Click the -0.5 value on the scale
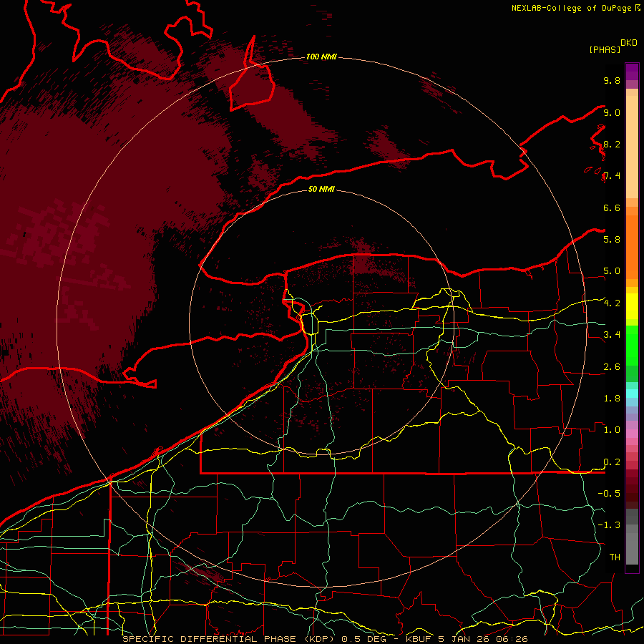644x644 pixels. click(x=609, y=494)
